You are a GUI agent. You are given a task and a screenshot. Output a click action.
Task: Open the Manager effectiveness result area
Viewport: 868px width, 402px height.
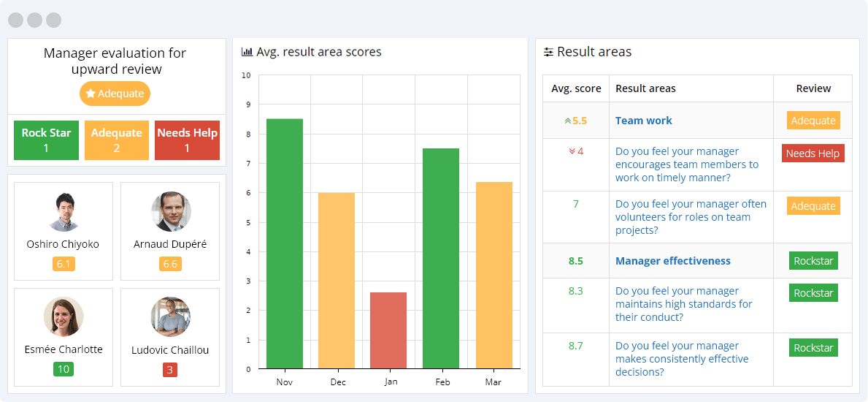pos(672,261)
